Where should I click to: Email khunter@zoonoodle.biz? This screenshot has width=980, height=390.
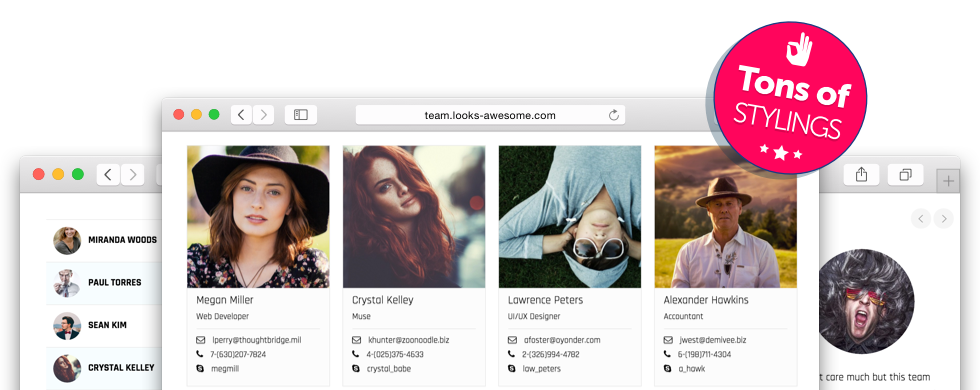point(409,340)
